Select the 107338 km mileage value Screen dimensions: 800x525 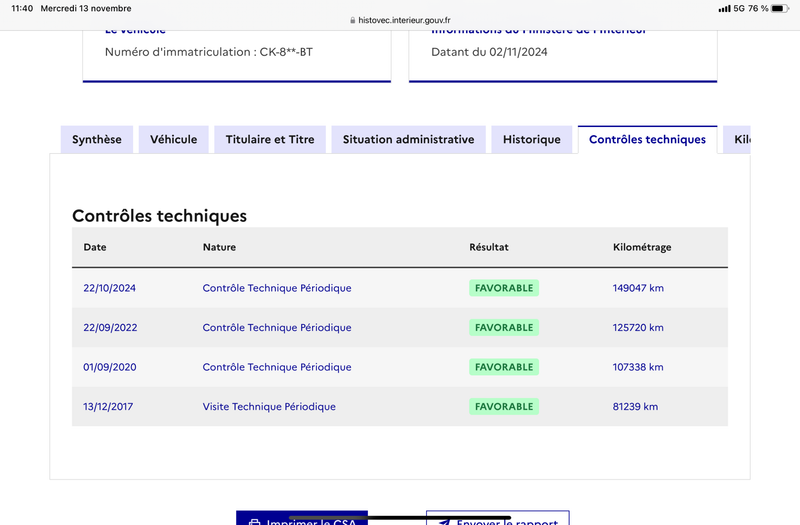[x=638, y=367]
